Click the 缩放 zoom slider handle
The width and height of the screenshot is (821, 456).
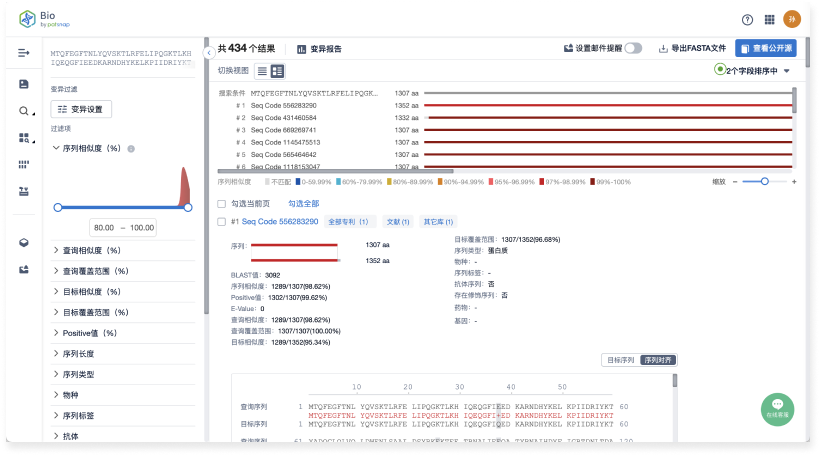(x=764, y=181)
